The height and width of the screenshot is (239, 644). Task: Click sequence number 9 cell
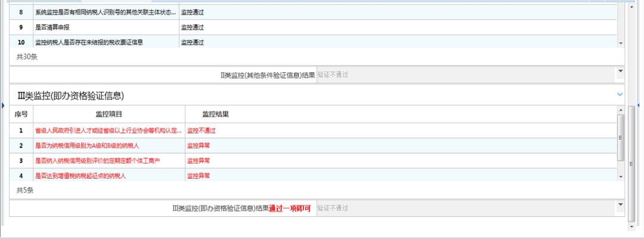click(21, 27)
